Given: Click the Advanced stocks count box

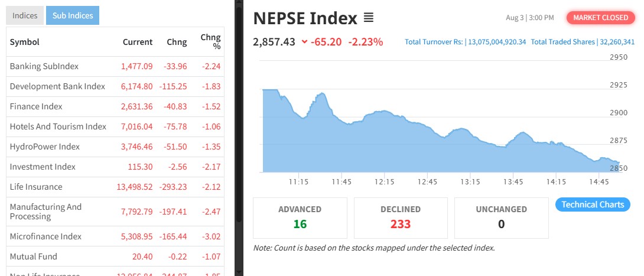Looking at the screenshot, I should click(300, 217).
